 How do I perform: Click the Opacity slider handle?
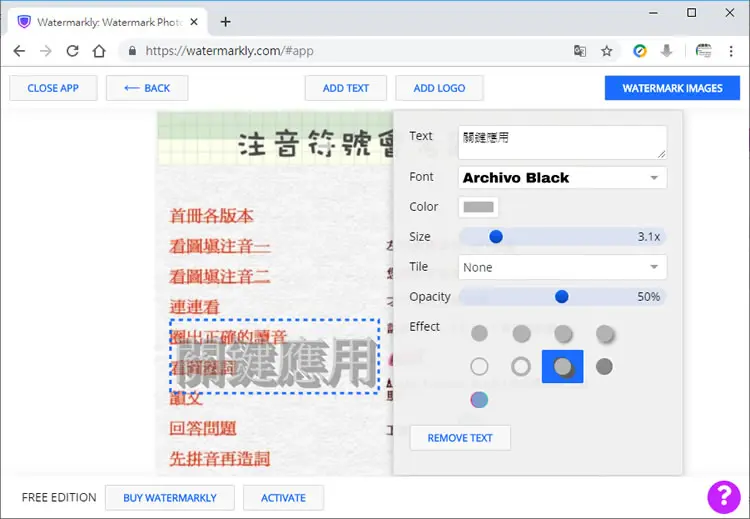pyautogui.click(x=562, y=297)
